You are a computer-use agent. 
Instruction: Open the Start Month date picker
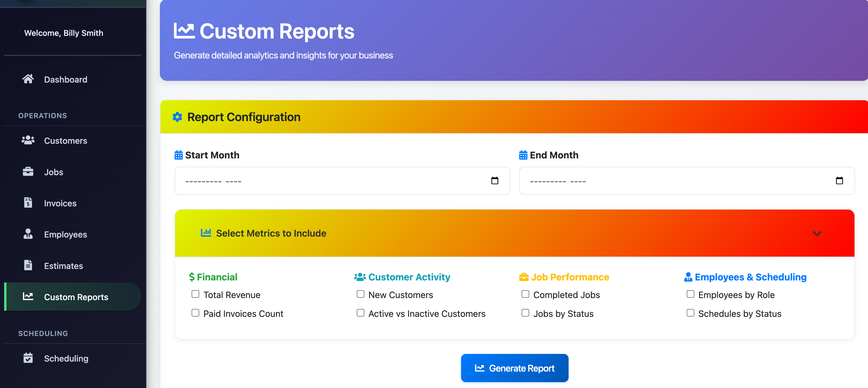click(x=494, y=181)
